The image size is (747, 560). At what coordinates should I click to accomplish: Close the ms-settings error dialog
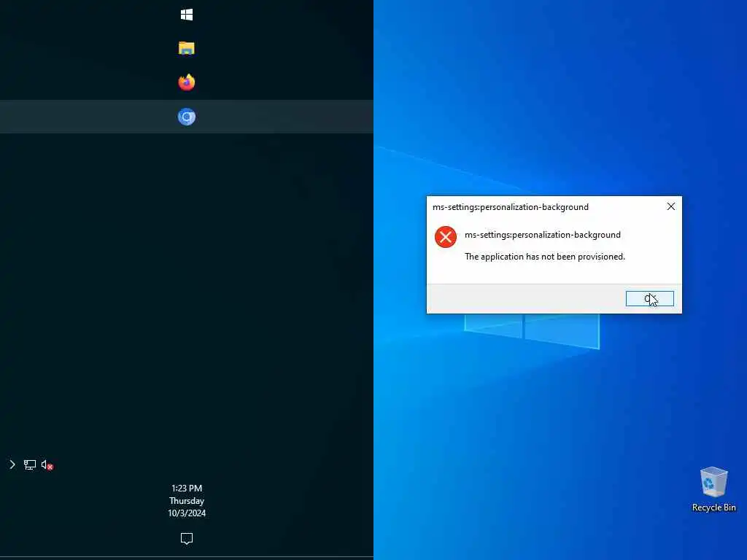click(671, 206)
